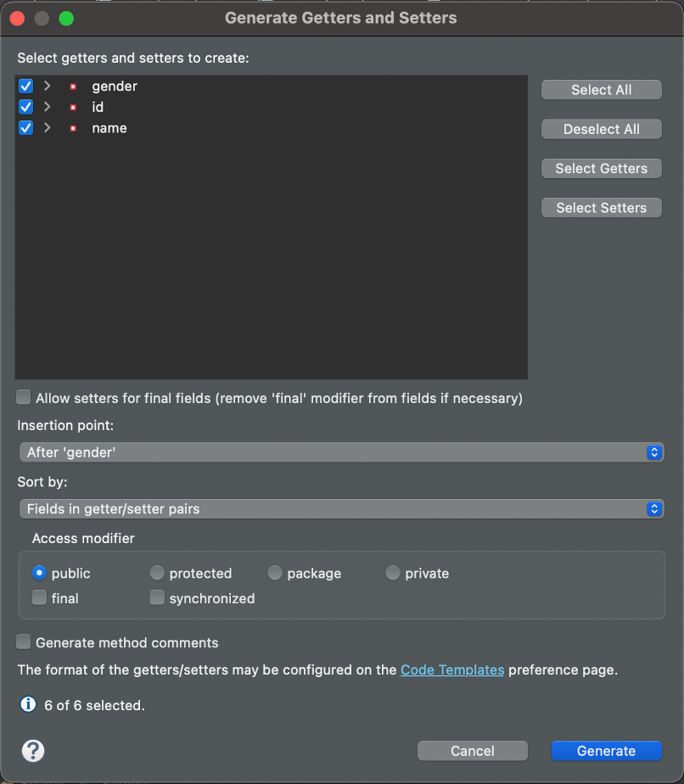Select the private access modifier
This screenshot has width=684, height=784.
393,574
